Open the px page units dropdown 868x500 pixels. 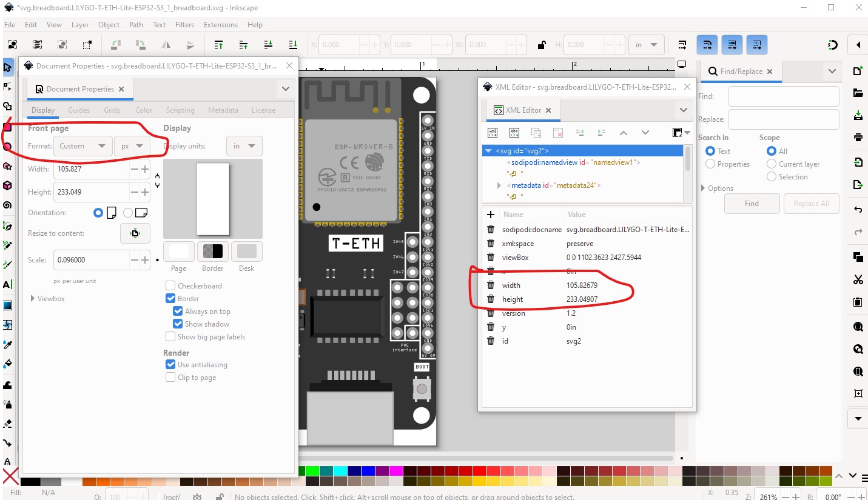pos(132,146)
